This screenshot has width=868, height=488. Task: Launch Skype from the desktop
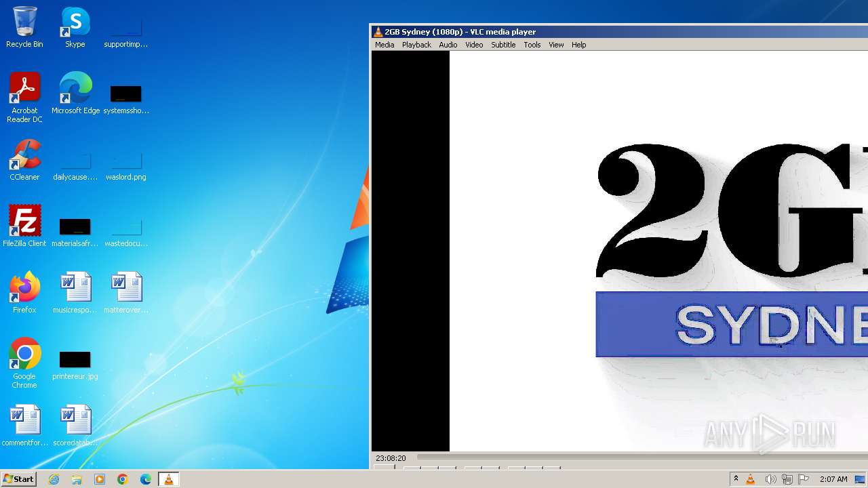click(75, 28)
